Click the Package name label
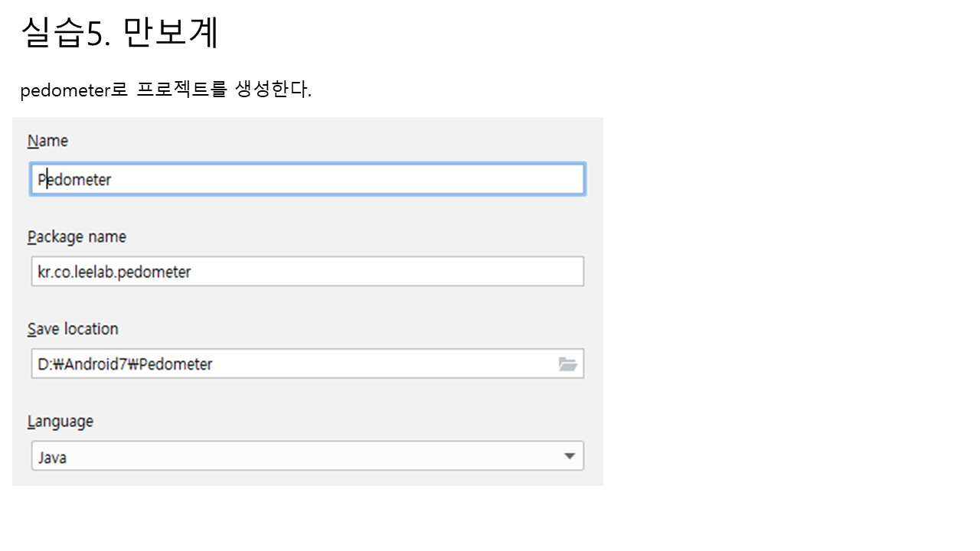The height and width of the screenshot is (551, 980). click(x=77, y=237)
